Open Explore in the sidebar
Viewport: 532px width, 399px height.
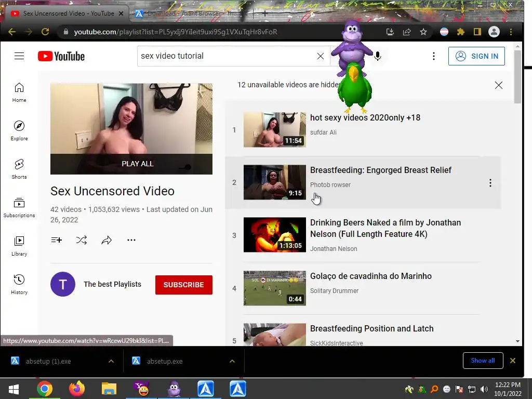[19, 130]
